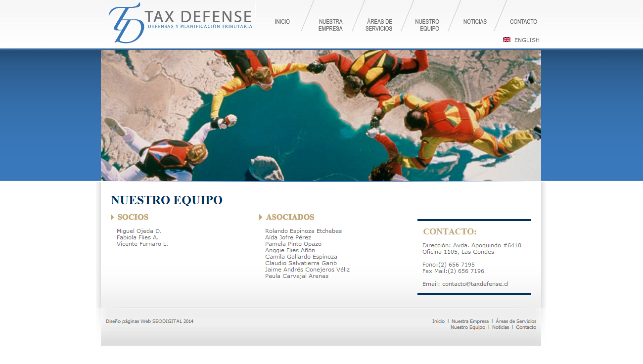
Task: Click the UK flag icon
Action: [x=506, y=40]
